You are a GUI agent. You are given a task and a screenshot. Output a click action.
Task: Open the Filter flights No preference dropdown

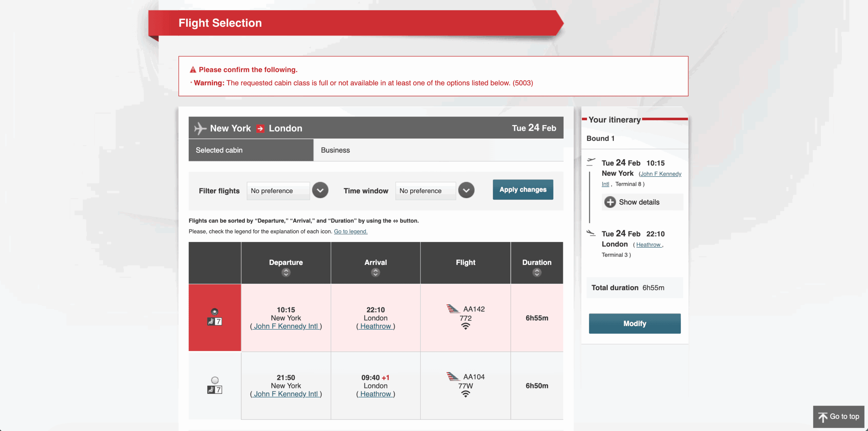click(320, 190)
